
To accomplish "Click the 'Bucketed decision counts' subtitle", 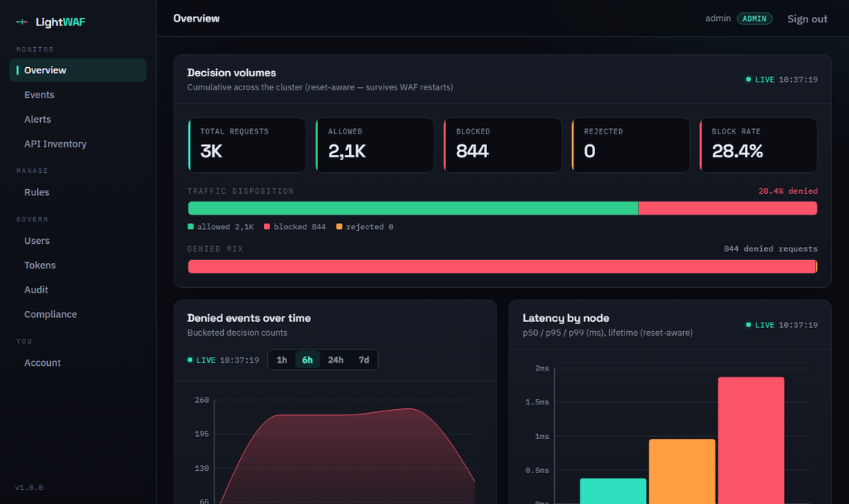I will click(237, 333).
